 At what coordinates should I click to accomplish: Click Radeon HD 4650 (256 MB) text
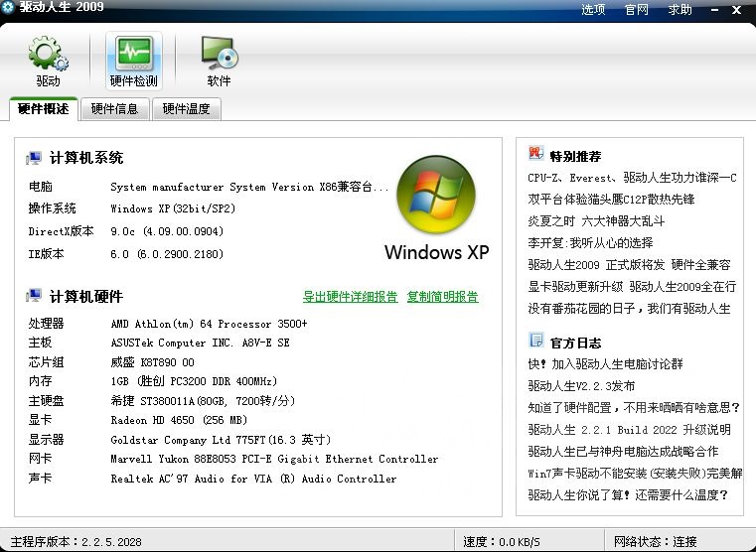(179, 420)
